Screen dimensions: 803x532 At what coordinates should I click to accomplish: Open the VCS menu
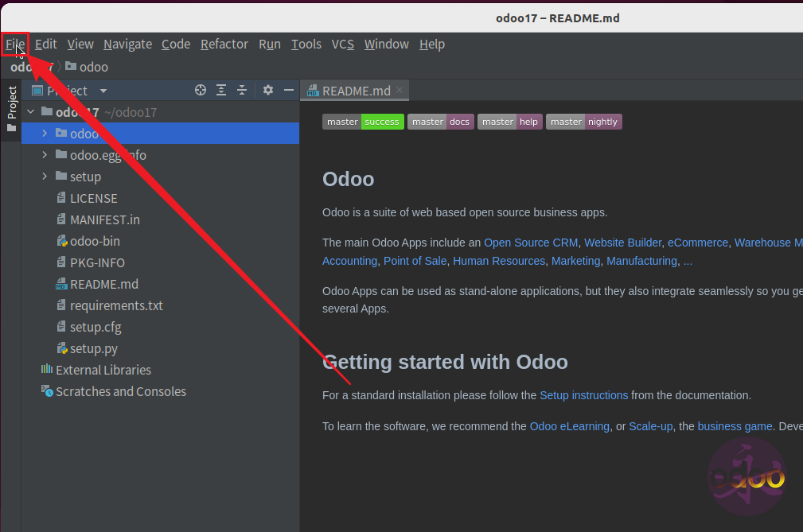point(342,45)
